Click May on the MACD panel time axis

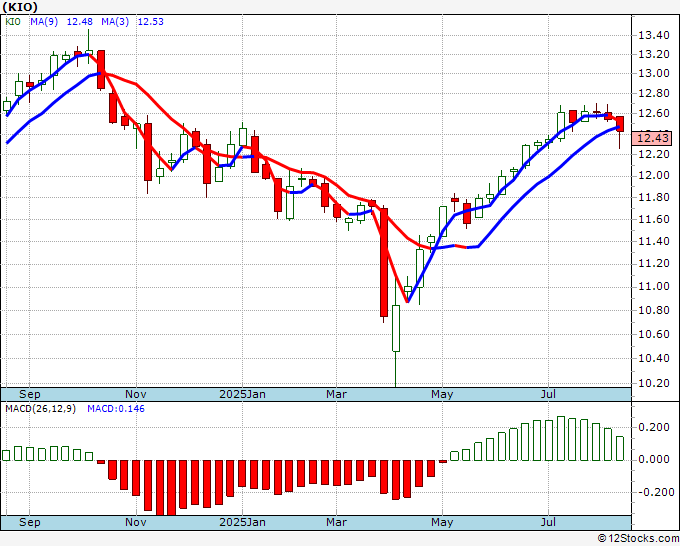click(x=442, y=522)
